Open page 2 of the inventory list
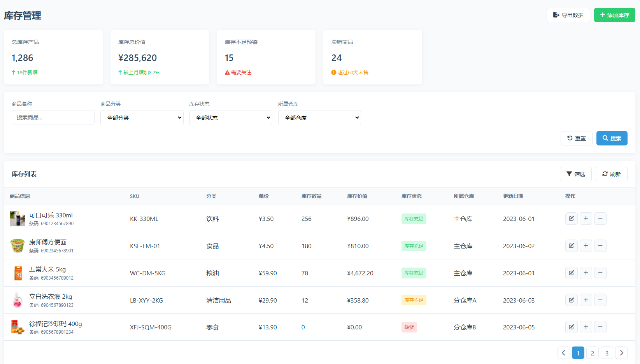This screenshot has height=364, width=640. pos(592,353)
